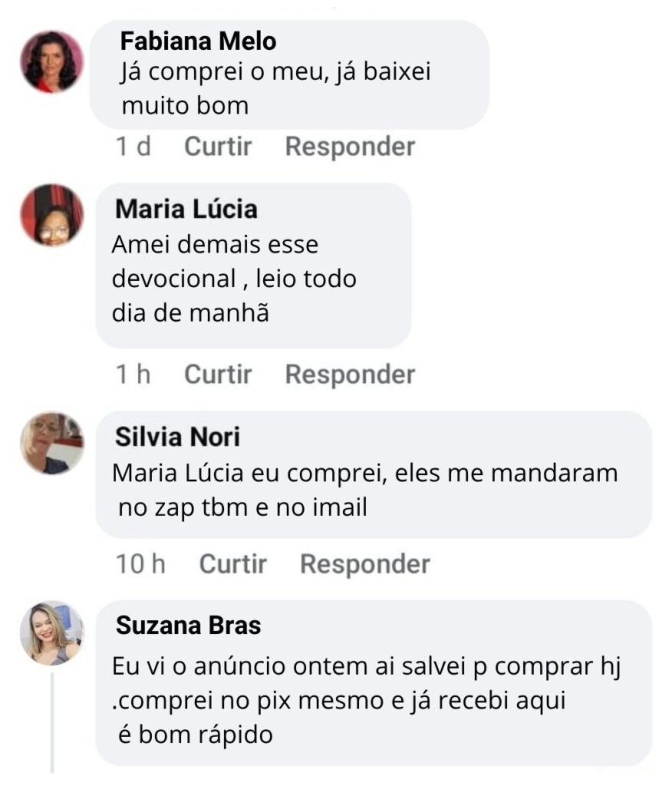The width and height of the screenshot is (672, 786).
Task: Open the "1 h" comment timestamp
Action: pos(133,375)
